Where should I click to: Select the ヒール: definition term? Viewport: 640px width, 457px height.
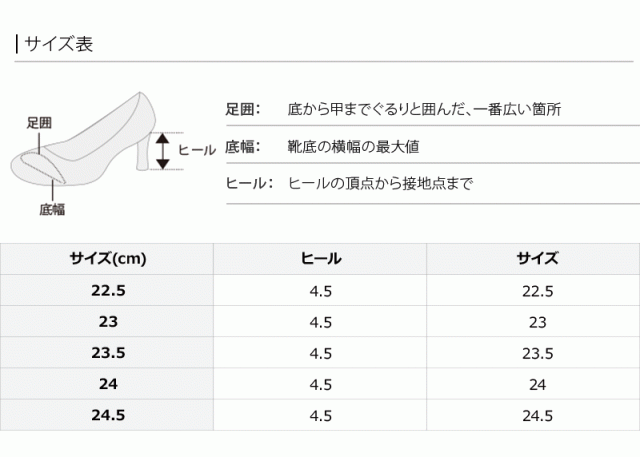[x=250, y=183]
